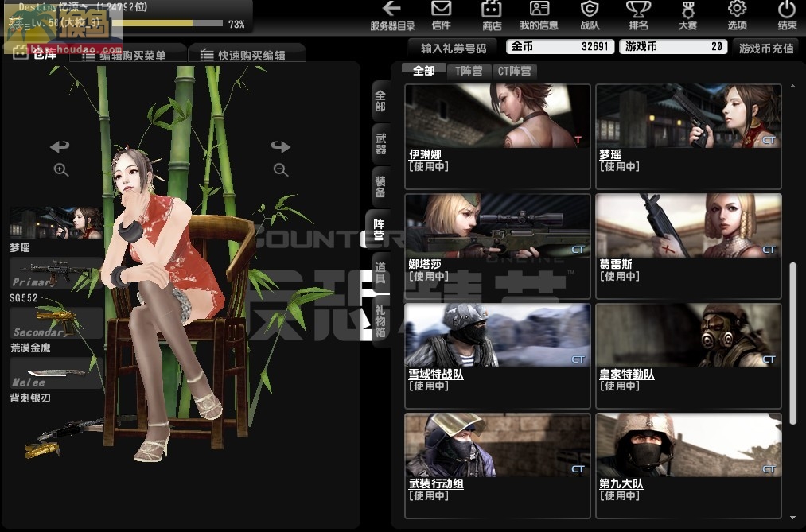Filter by the CT阵营 tab

(x=514, y=71)
